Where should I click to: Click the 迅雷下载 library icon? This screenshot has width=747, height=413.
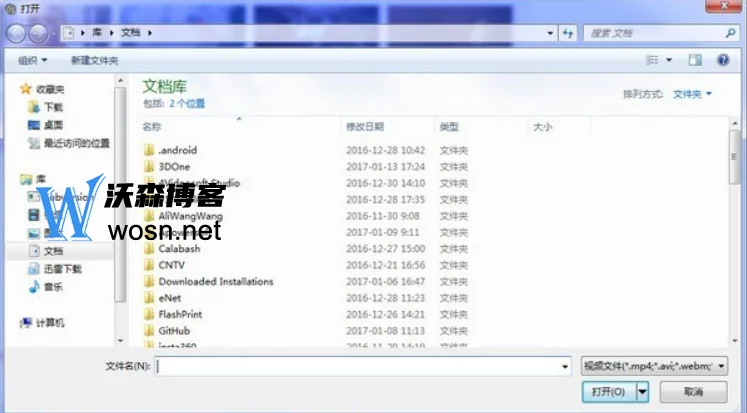tap(33, 269)
